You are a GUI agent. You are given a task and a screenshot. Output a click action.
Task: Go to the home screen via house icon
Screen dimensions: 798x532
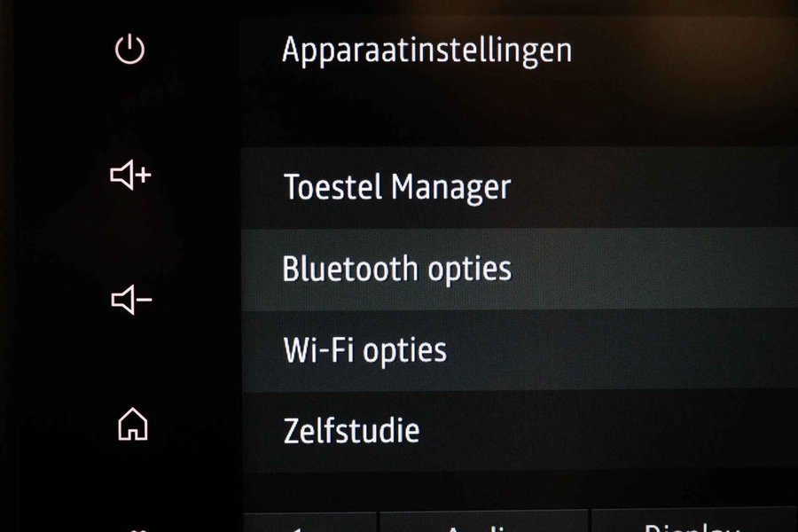click(x=133, y=424)
